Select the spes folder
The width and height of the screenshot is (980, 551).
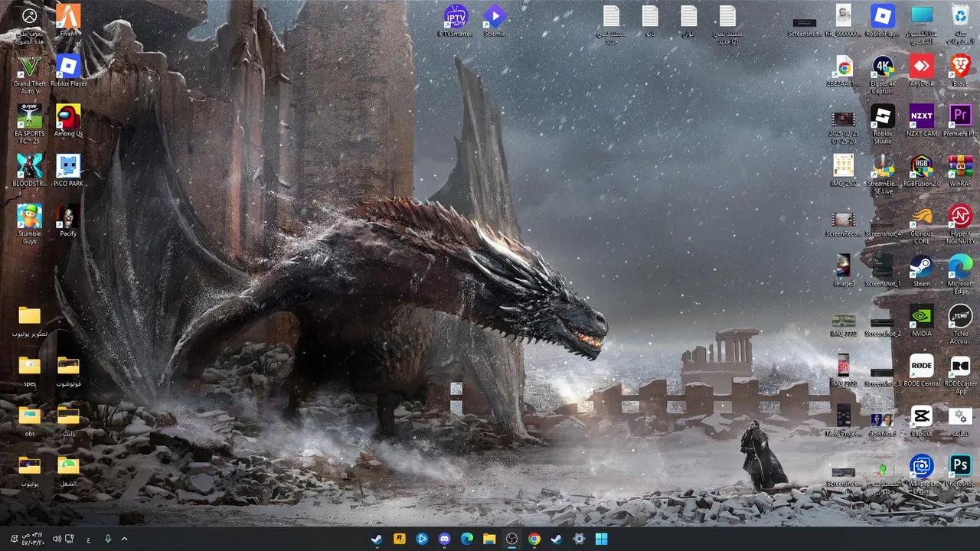(29, 370)
